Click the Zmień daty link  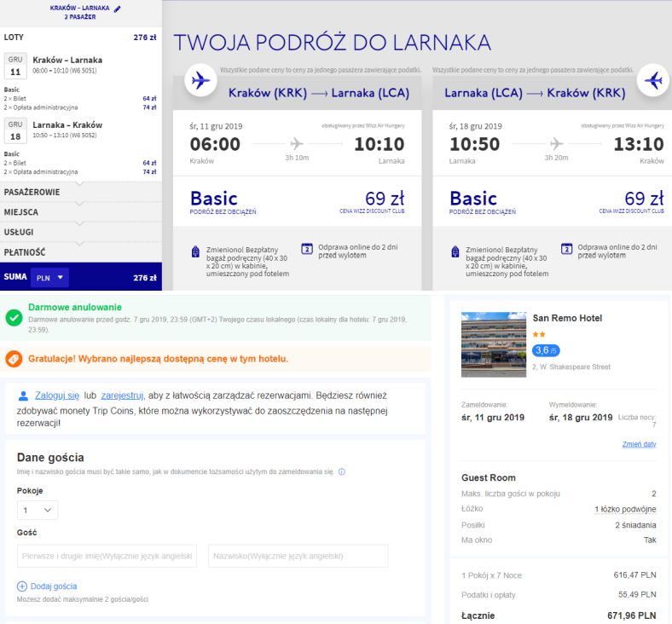click(639, 444)
